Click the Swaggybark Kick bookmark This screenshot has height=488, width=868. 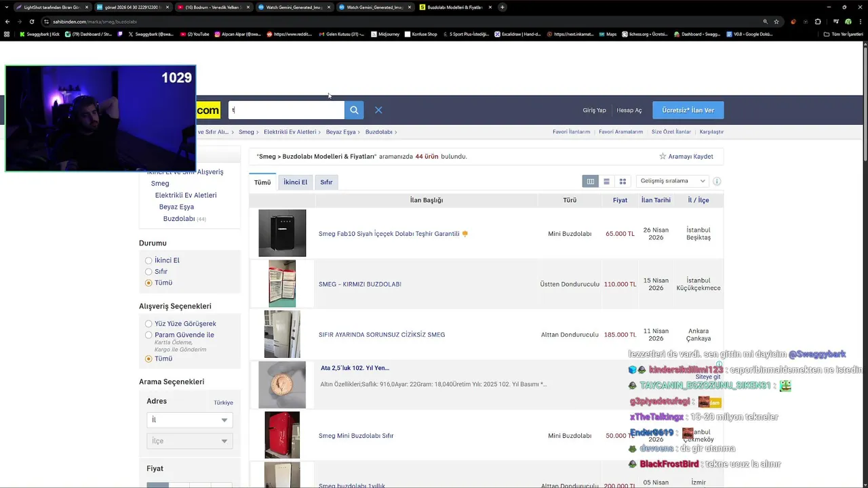pos(39,34)
